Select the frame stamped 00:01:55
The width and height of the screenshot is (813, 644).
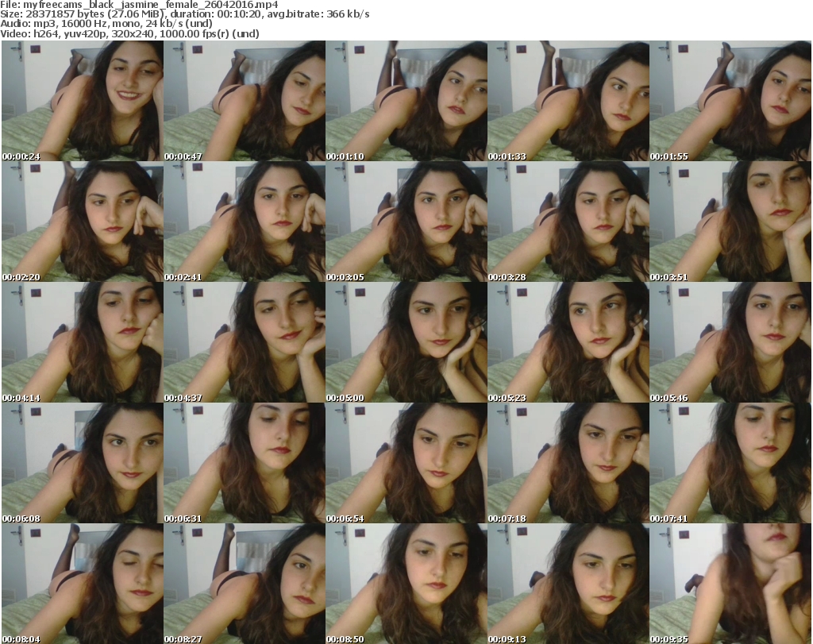[x=730, y=101]
